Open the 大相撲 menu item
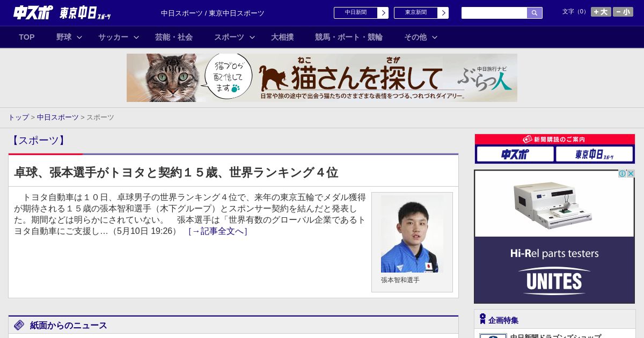Image resolution: width=644 pixels, height=338 pixels. [282, 37]
